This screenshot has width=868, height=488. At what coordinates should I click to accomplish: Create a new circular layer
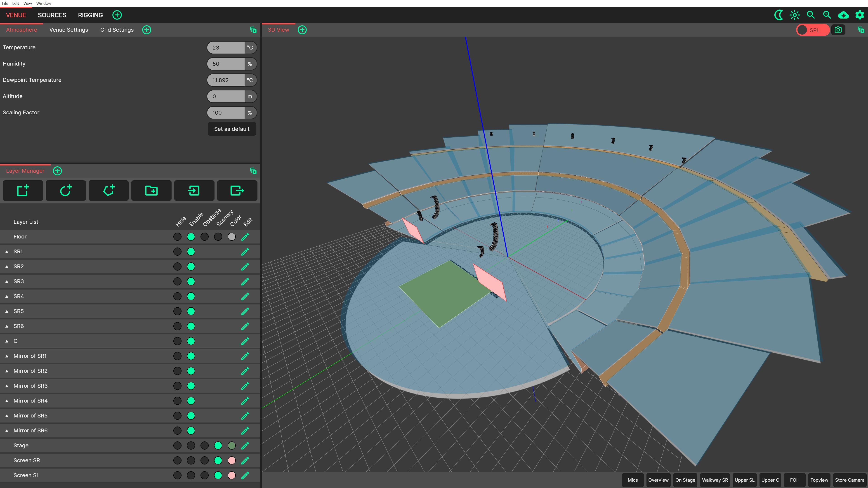coord(66,190)
